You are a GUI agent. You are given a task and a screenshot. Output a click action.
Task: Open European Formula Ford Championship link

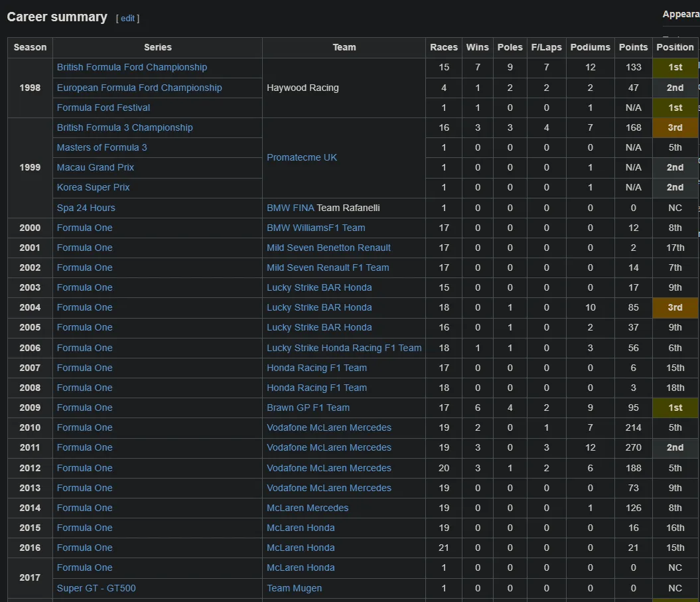[x=139, y=88]
